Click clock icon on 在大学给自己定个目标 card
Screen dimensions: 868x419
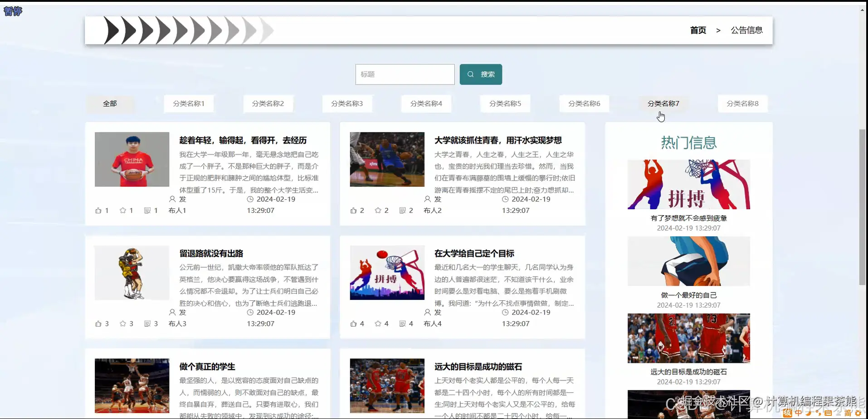(505, 312)
